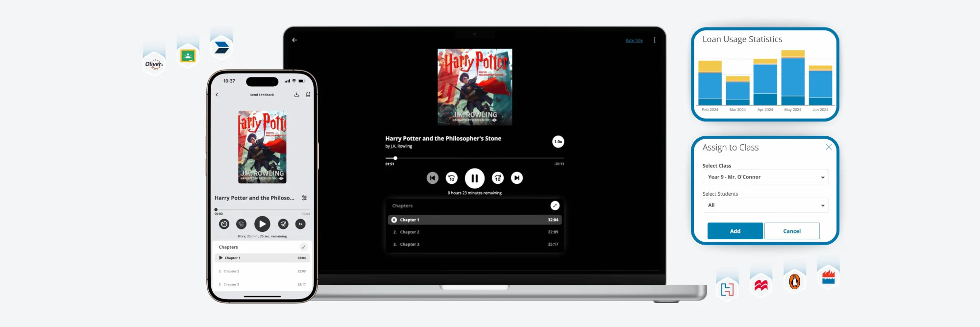The height and width of the screenshot is (327, 980).
Task: Click the laptop playback progress slider
Action: click(474, 158)
